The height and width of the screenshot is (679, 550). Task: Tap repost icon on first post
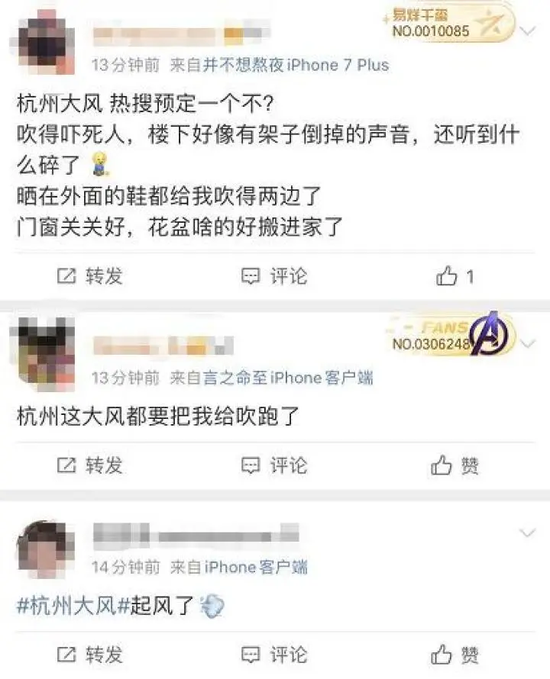click(66, 276)
